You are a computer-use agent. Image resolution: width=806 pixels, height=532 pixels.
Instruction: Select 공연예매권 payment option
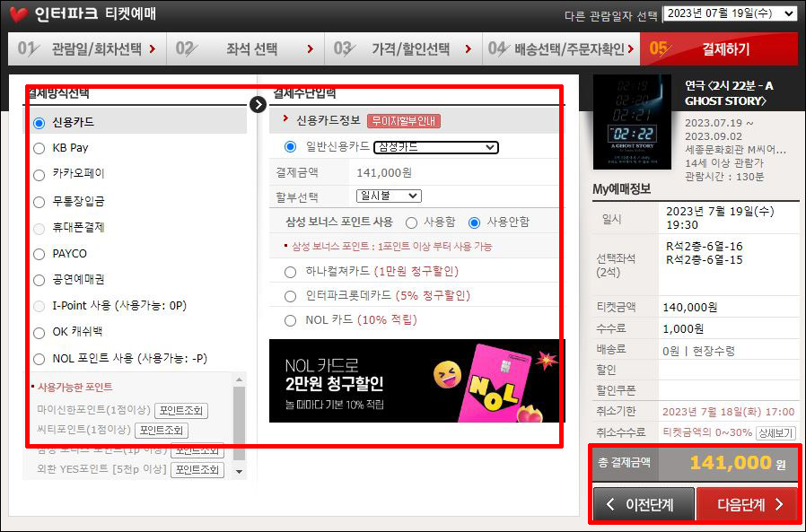coord(39,280)
